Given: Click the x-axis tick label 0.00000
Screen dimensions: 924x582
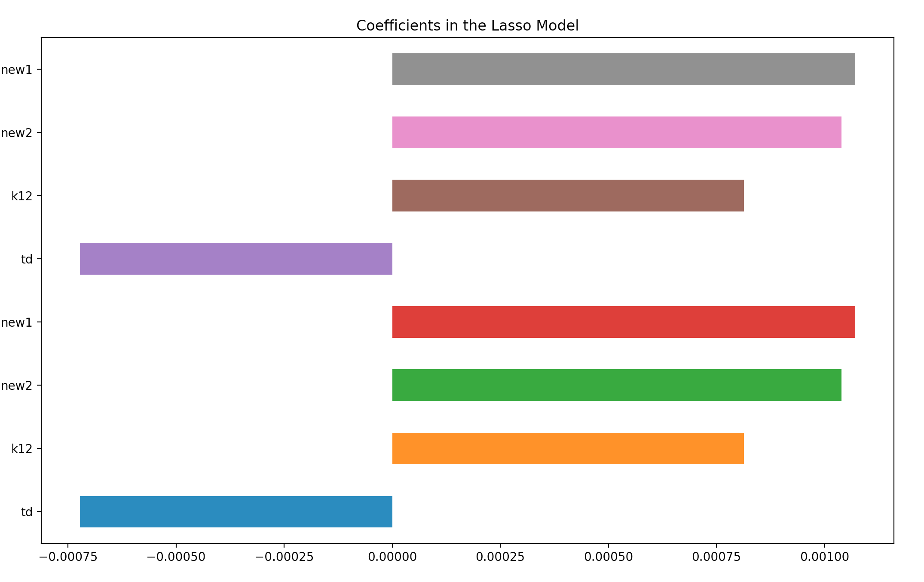Looking at the screenshot, I should click(392, 557).
